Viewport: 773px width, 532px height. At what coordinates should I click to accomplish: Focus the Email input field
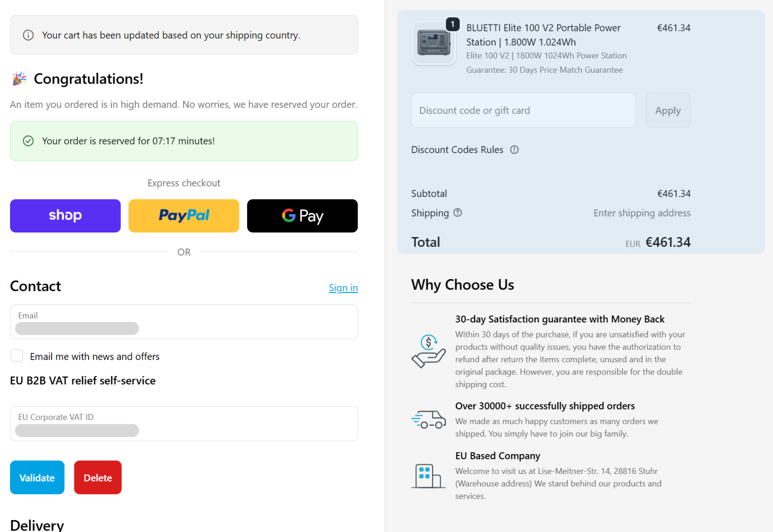coord(184,322)
